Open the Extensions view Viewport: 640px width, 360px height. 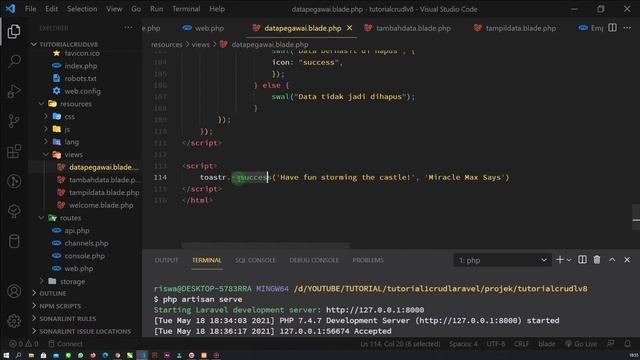point(14,151)
